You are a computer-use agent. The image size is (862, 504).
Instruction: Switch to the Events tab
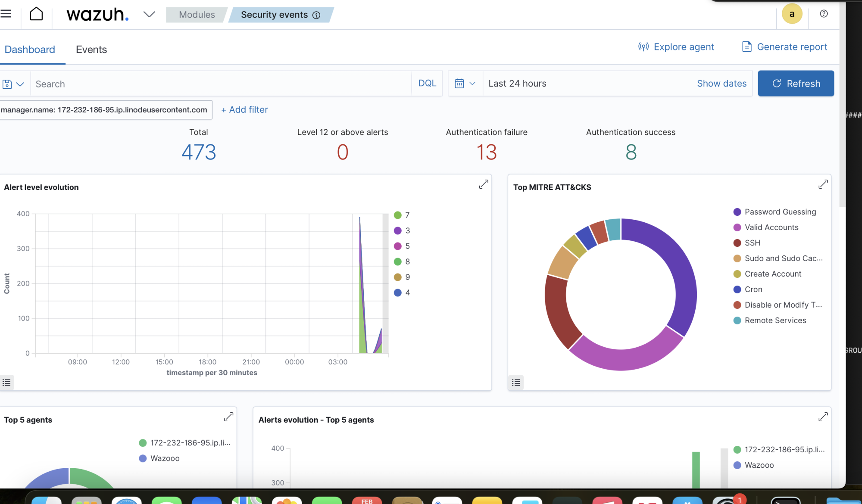91,50
